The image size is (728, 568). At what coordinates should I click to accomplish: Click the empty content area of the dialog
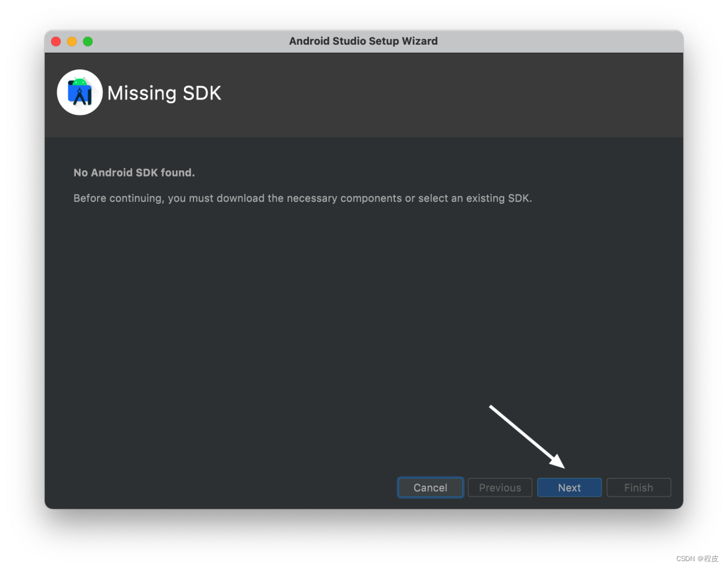click(x=364, y=311)
